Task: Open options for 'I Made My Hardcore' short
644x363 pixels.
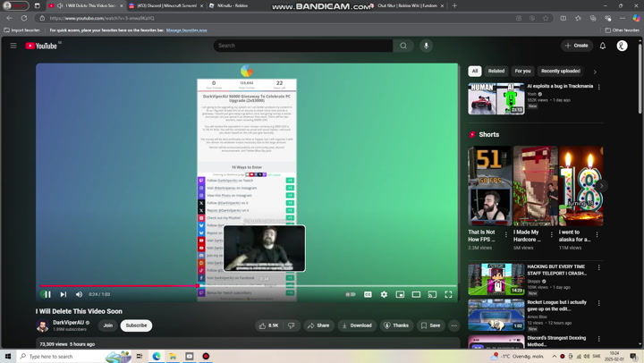Action: pyautogui.click(x=552, y=235)
